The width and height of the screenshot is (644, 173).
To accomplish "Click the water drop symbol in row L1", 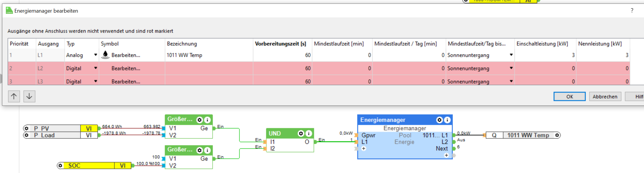I will [x=105, y=55].
